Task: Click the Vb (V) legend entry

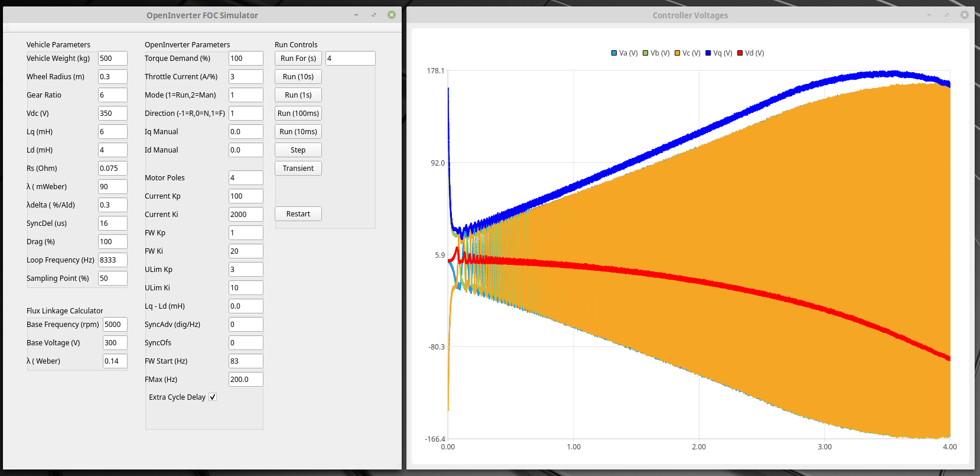Action: [656, 53]
